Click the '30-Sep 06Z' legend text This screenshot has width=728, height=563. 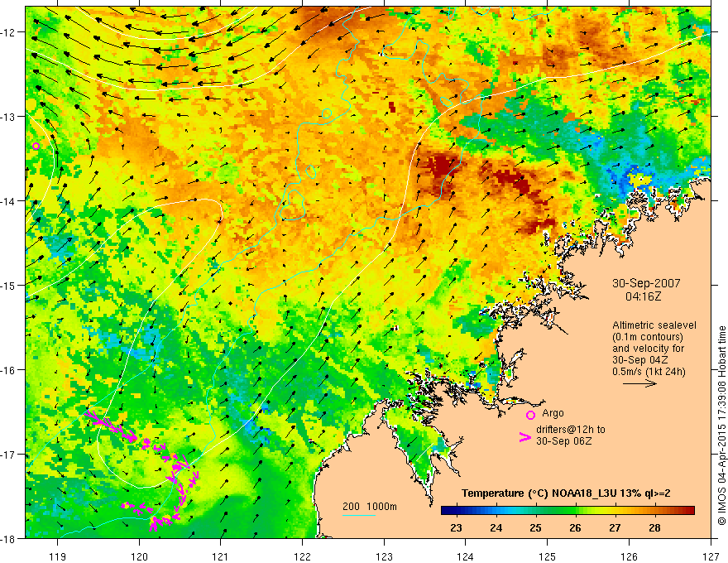coord(563,441)
